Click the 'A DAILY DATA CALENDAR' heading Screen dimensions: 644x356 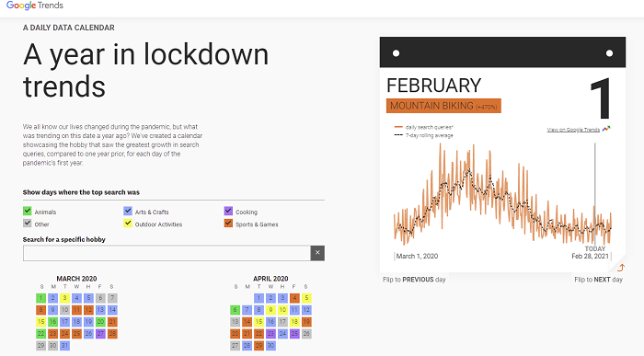click(x=69, y=28)
